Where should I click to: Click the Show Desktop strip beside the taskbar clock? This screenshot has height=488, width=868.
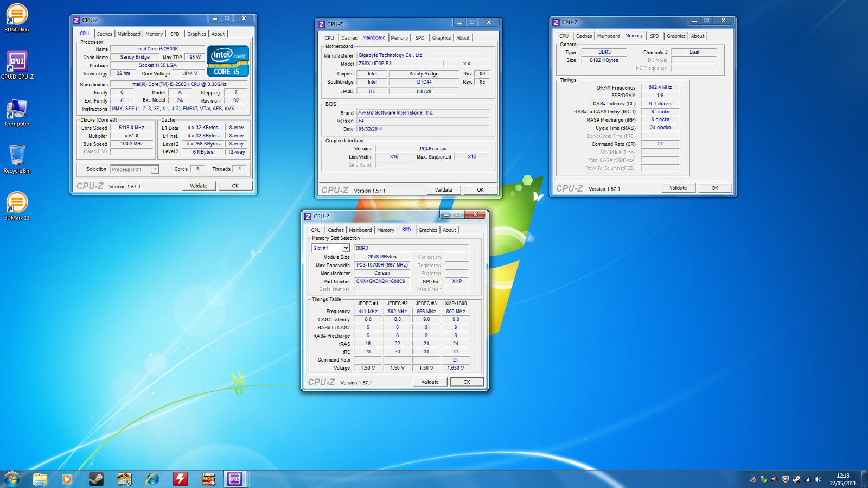pyautogui.click(x=864, y=479)
